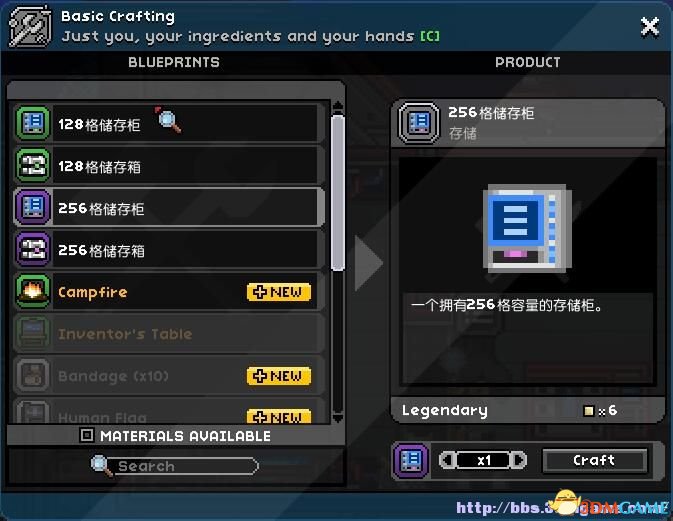Screen dimensions: 673x521
Task: Click the purple 256格储存柜 blueprint icon
Action: tap(33, 207)
